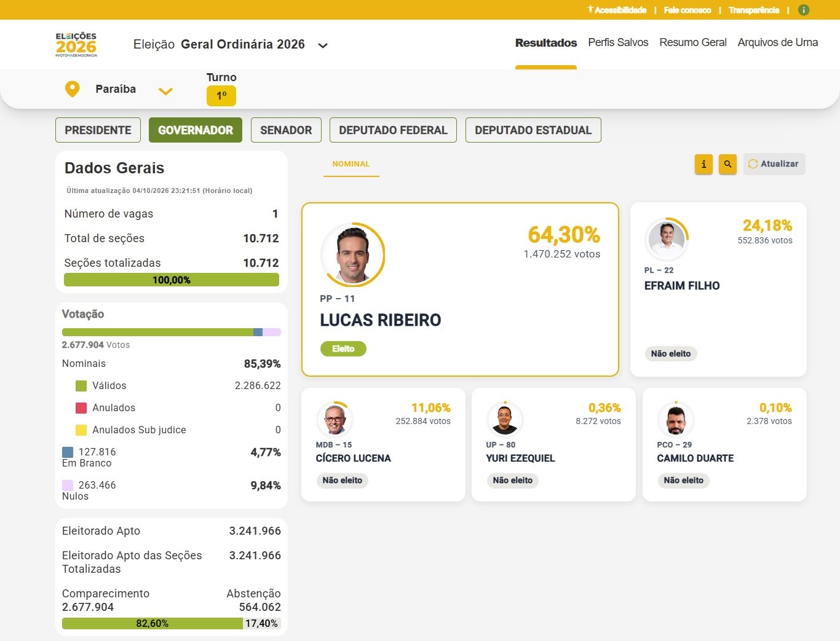This screenshot has width=840, height=641.
Task: Click the Fale conosco link
Action: tap(687, 10)
